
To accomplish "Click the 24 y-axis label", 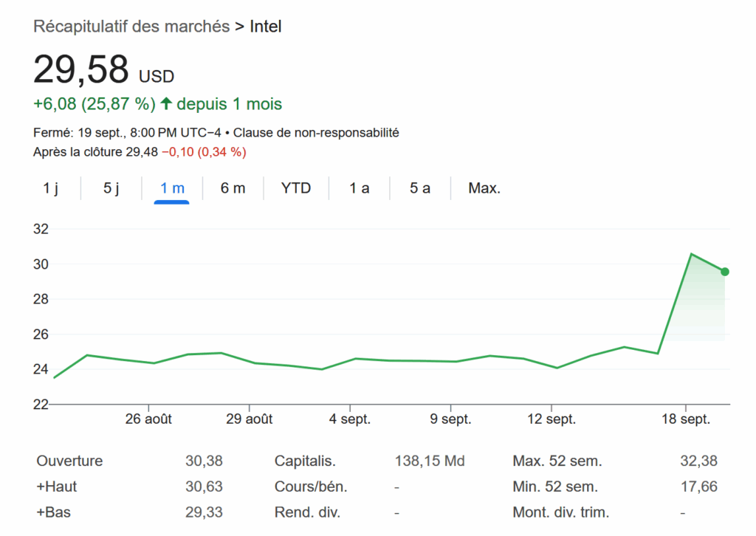I will (x=41, y=369).
